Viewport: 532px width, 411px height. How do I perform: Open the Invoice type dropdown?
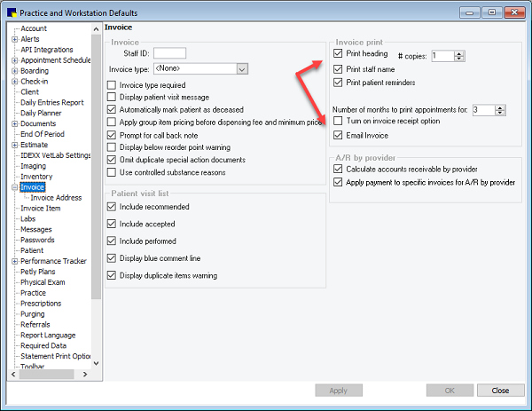[241, 68]
